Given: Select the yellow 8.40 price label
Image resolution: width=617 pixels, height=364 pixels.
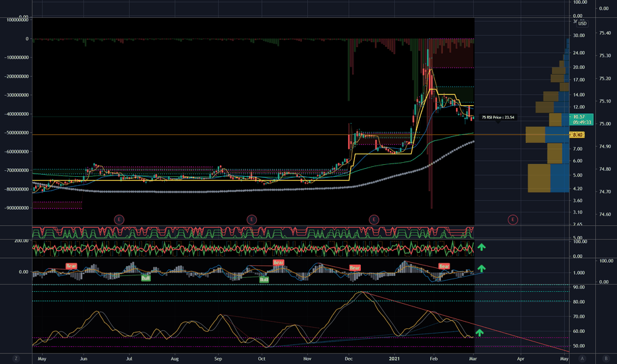Looking at the screenshot, I should click(x=577, y=135).
